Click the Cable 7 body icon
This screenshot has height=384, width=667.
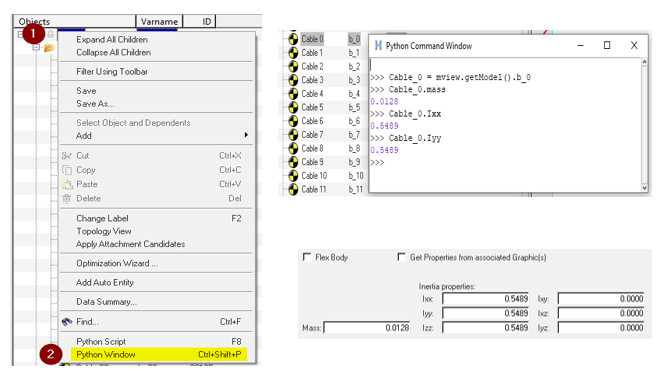click(293, 135)
